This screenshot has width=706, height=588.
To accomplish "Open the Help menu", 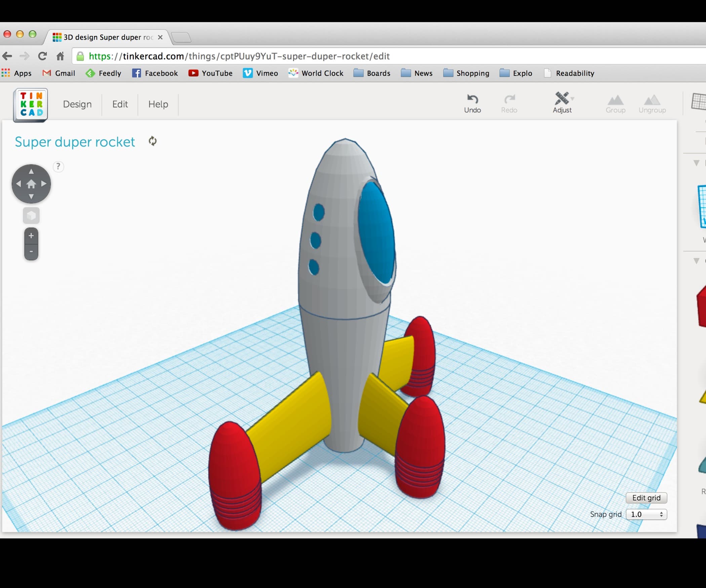I will [x=158, y=104].
